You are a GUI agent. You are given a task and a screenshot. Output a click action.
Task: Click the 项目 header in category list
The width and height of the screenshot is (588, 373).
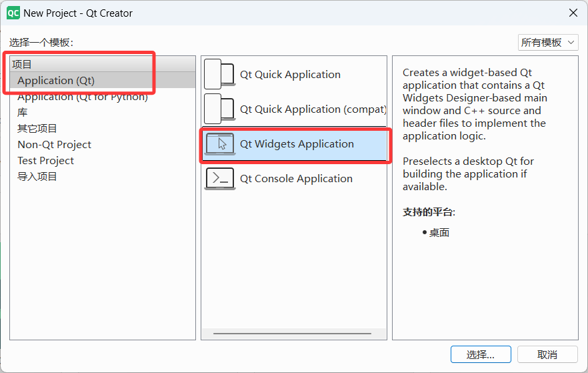pos(103,64)
